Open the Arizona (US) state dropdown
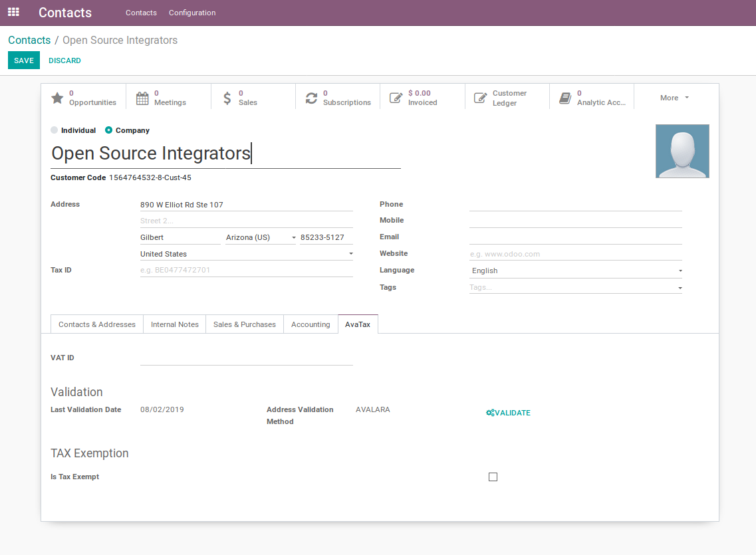Image resolution: width=756 pixels, height=555 pixels. [260, 237]
